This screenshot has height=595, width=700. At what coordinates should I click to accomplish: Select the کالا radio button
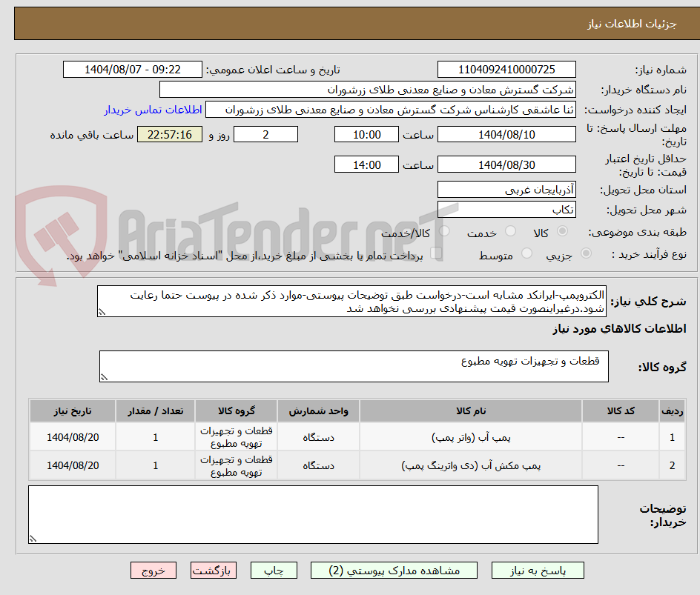click(562, 231)
